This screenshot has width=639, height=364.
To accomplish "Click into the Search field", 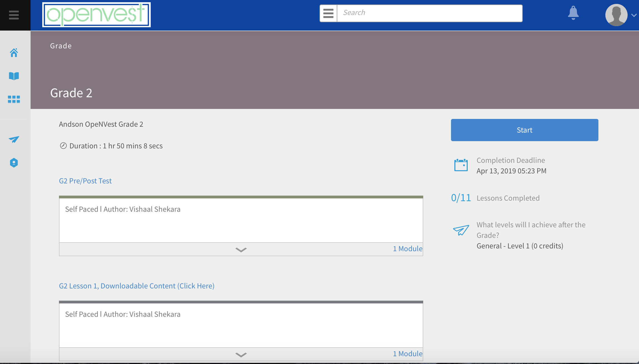I will (430, 13).
